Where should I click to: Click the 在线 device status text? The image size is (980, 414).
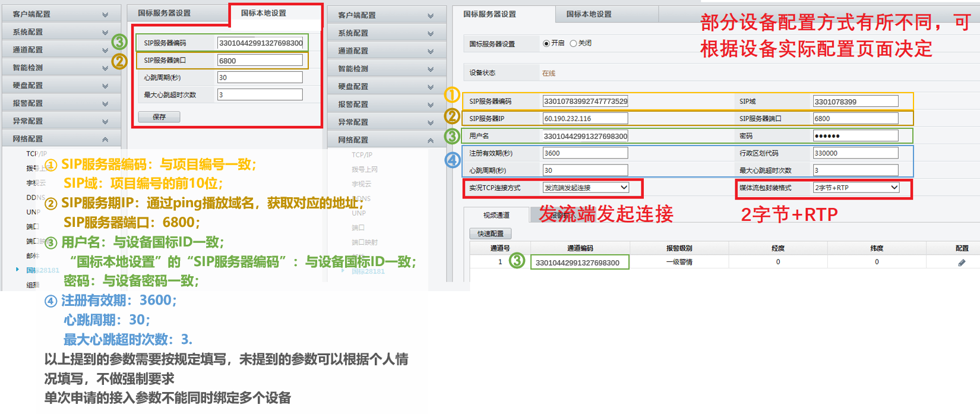click(x=549, y=74)
